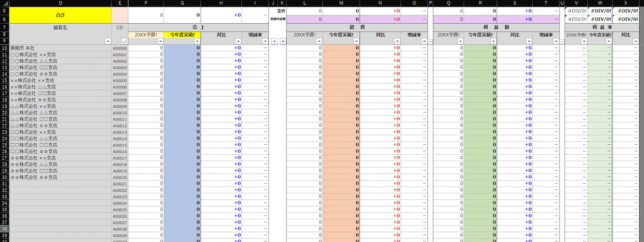Open the column K filter dropdown
644x242 pixels.
pyautogui.click(x=282, y=41)
